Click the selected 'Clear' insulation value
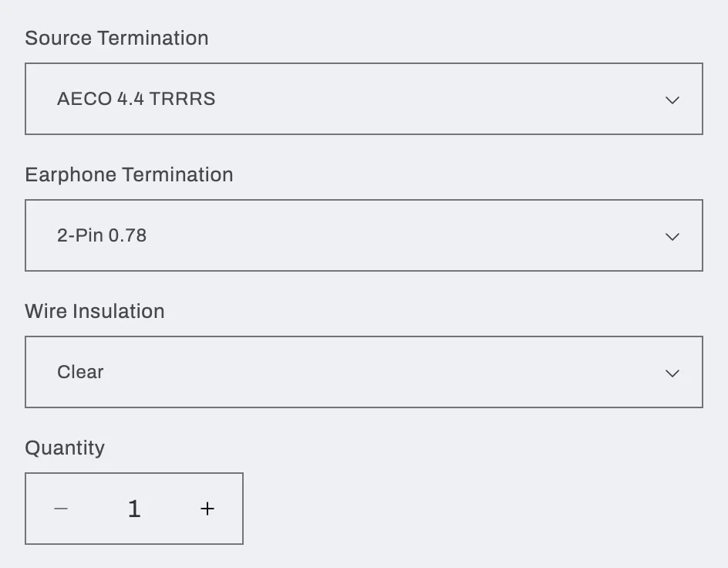728x568 pixels. 80,372
